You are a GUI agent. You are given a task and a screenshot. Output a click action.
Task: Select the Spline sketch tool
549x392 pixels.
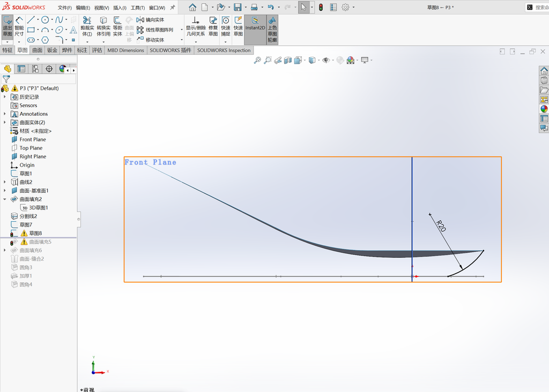click(59, 20)
